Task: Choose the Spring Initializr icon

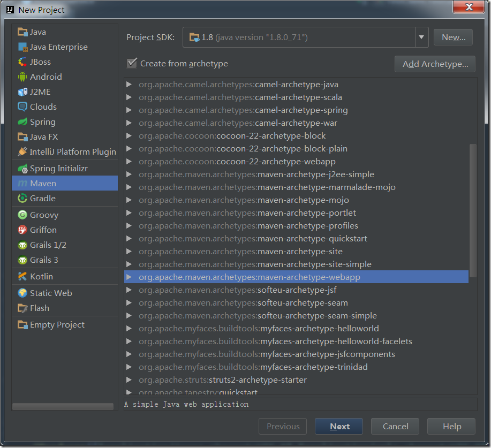Action: (22, 169)
